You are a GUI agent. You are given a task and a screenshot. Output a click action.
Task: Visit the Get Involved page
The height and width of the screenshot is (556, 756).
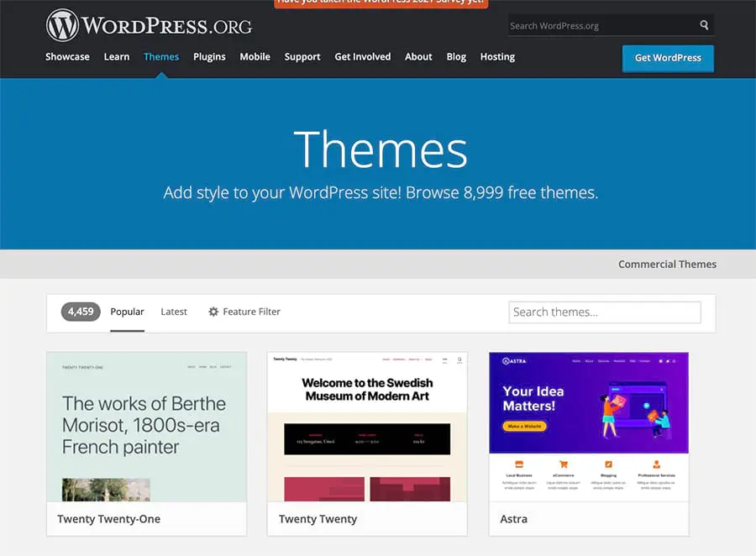click(362, 57)
